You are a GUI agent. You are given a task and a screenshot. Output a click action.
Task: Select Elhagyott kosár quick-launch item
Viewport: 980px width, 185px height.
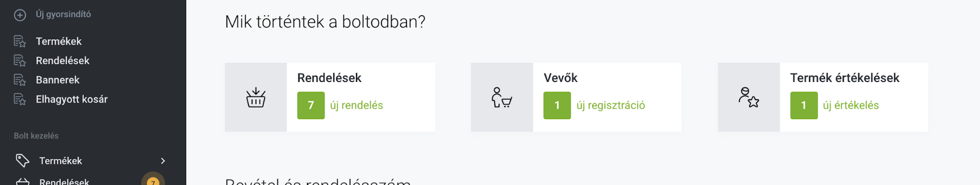[x=72, y=99]
